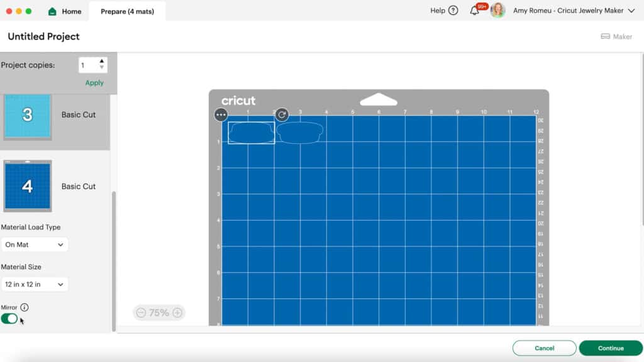Click the Home house icon
The image size is (644, 362).
point(52,11)
